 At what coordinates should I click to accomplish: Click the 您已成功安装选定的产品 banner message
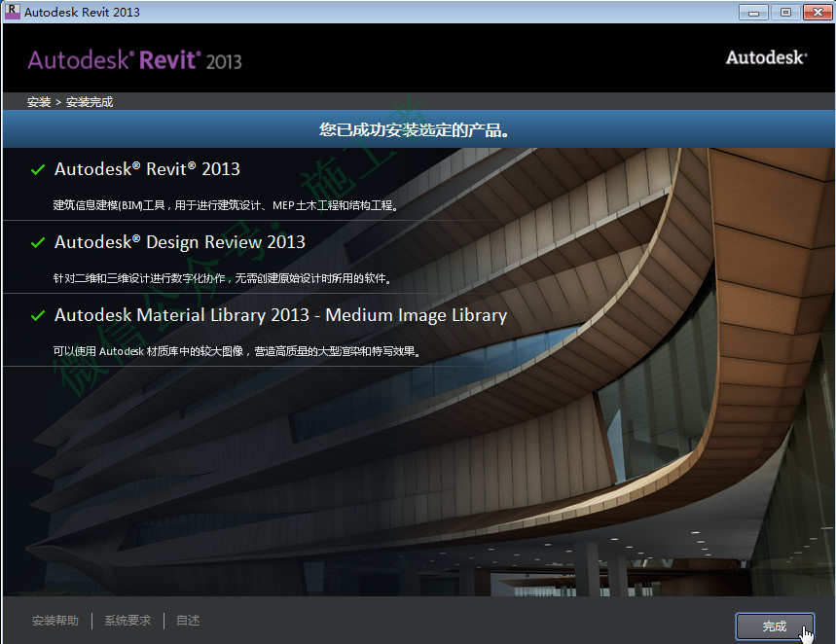[x=414, y=129]
